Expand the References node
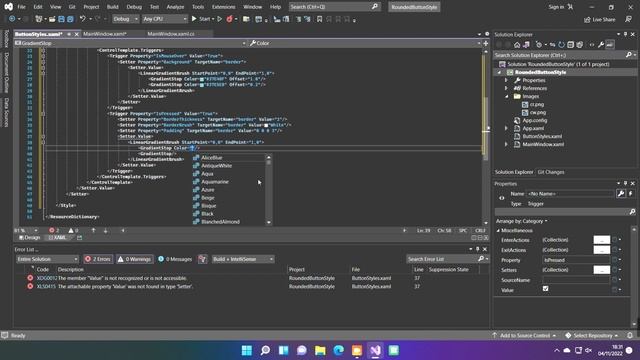This screenshot has height=360, width=640. coord(506,88)
